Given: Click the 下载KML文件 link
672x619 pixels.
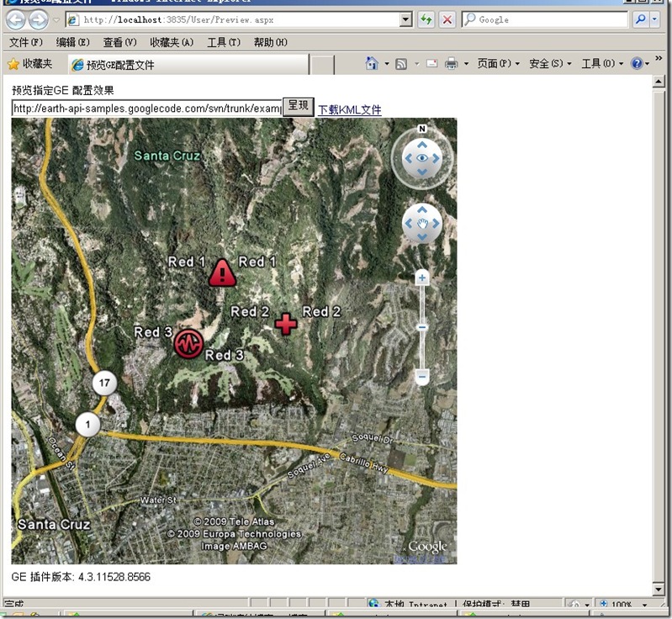Looking at the screenshot, I should (x=350, y=109).
